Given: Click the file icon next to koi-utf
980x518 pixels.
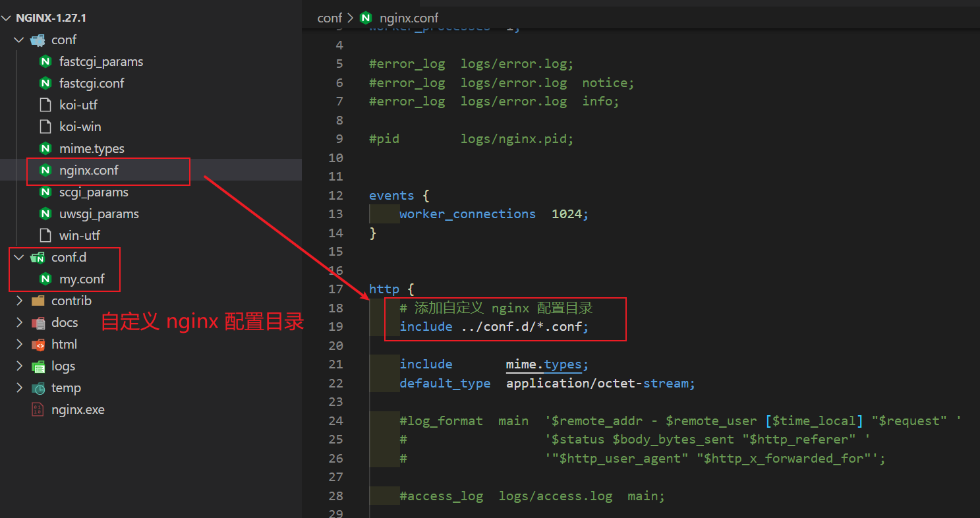Looking at the screenshot, I should 45,105.
